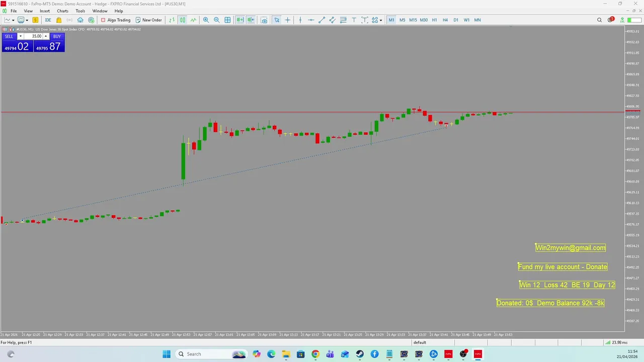Screen dimensions: 644x362
Task: Click the BUY one-click trading button
Action: coord(57,36)
